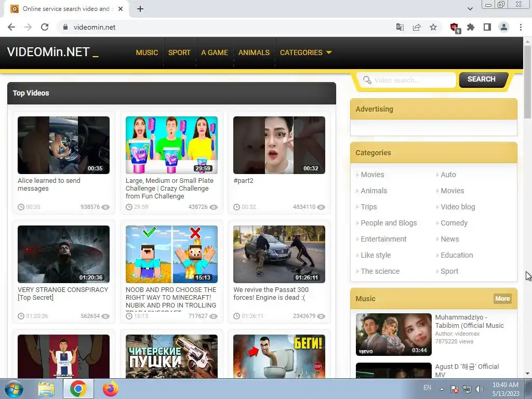Share this page via the share icon
Viewport: 532px width, 399px height.
(417, 27)
